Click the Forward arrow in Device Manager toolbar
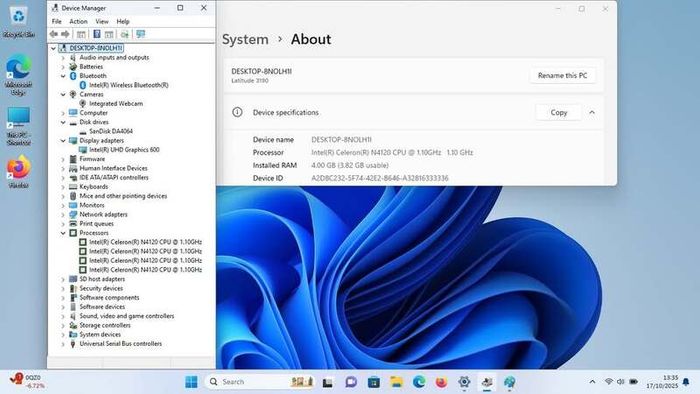The width and height of the screenshot is (700, 394). click(65, 34)
